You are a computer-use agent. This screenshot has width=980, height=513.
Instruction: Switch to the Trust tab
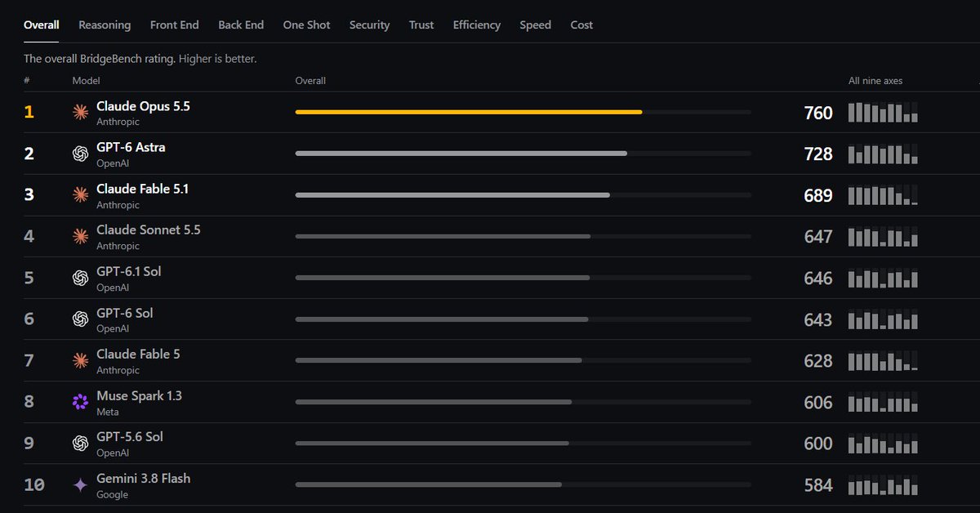click(421, 25)
